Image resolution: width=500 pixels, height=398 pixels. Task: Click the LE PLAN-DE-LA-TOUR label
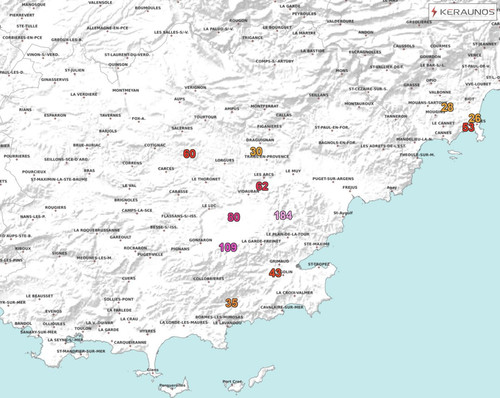coord(288,234)
